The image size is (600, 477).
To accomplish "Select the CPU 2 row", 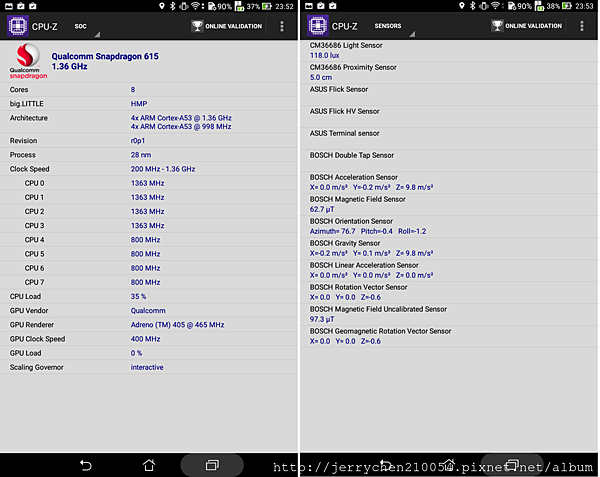I will [x=149, y=212].
